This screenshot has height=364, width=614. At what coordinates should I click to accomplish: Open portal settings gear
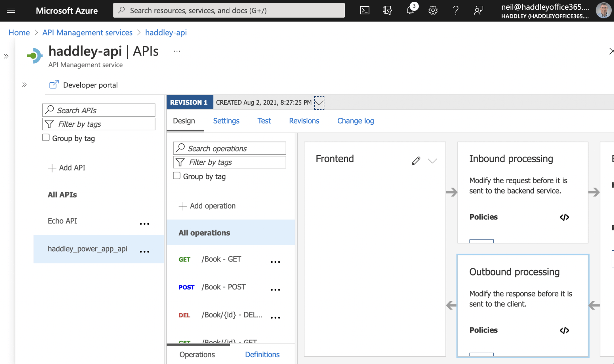pyautogui.click(x=433, y=10)
